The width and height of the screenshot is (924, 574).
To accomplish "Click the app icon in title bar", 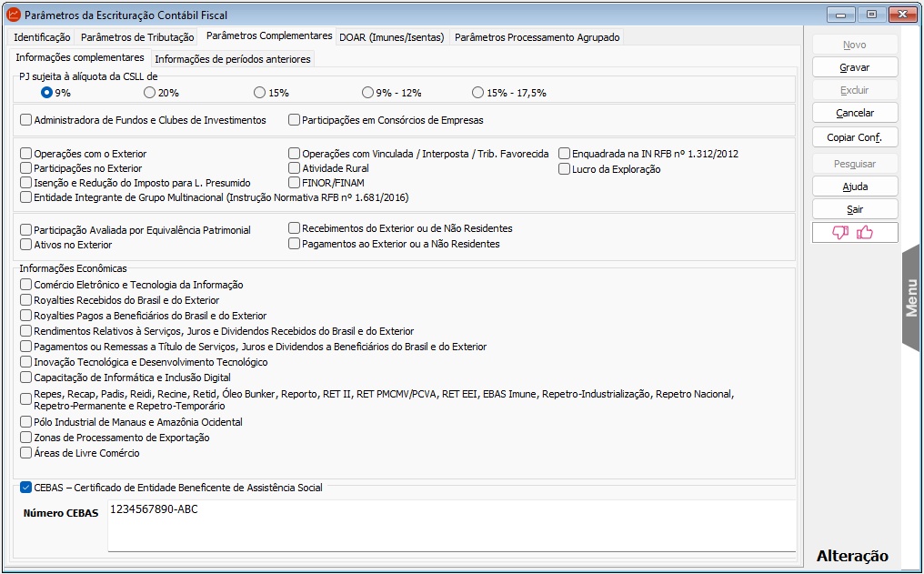I will click(x=13, y=15).
